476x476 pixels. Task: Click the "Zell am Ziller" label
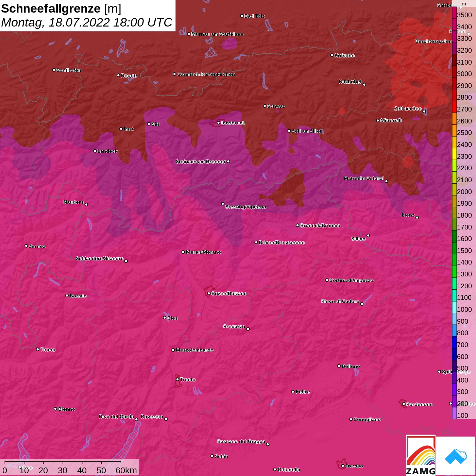(307, 131)
